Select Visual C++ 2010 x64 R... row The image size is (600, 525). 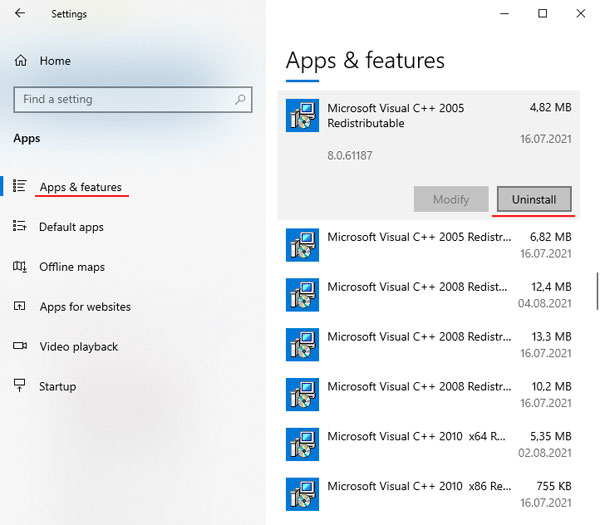click(429, 444)
